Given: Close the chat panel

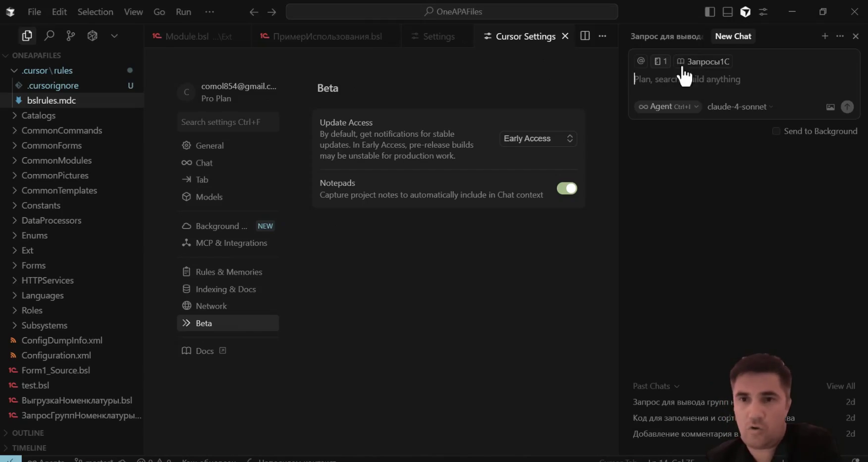Looking at the screenshot, I should [x=856, y=36].
